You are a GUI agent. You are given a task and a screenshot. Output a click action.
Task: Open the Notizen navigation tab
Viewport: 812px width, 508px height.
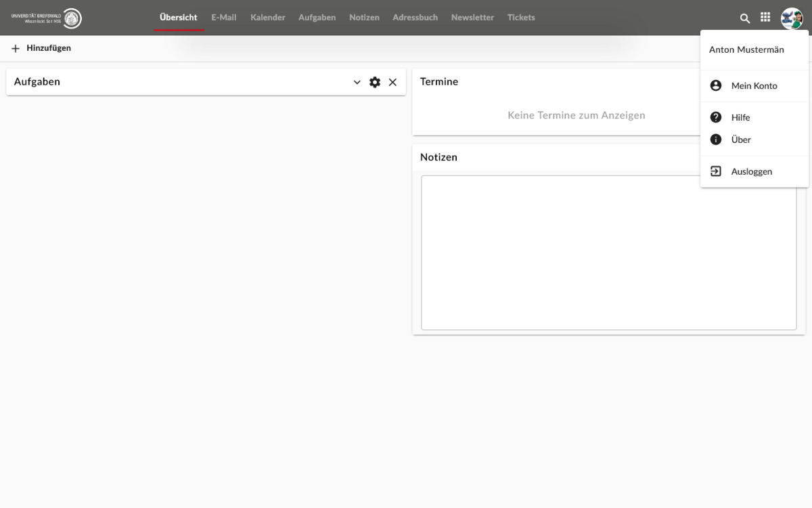(x=364, y=18)
